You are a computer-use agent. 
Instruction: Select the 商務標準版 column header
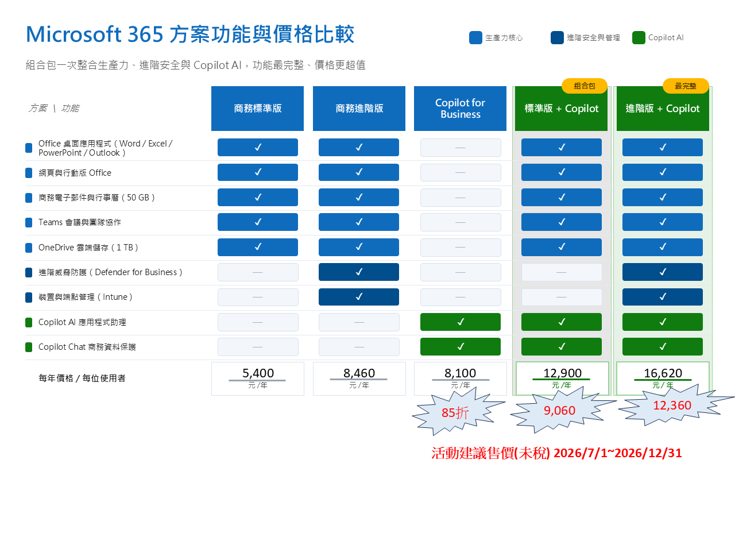258,109
